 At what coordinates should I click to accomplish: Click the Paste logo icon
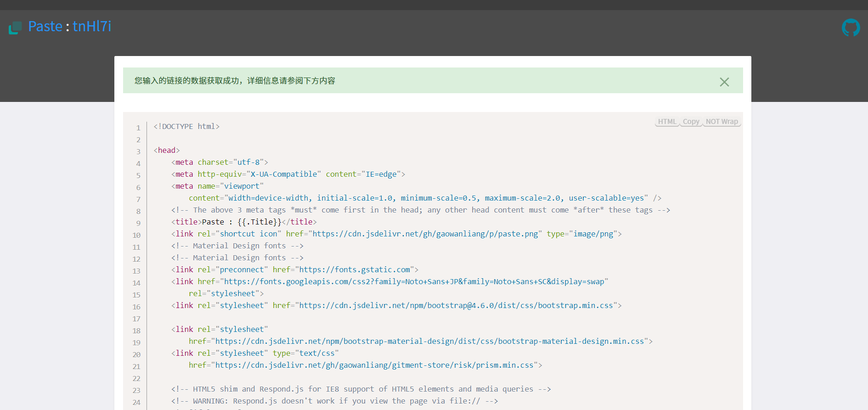[x=15, y=28]
